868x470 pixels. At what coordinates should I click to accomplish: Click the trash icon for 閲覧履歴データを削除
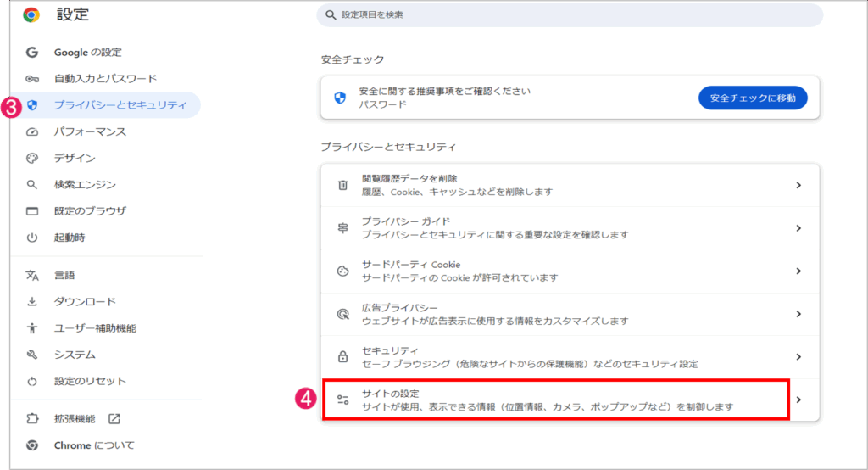[x=343, y=185]
